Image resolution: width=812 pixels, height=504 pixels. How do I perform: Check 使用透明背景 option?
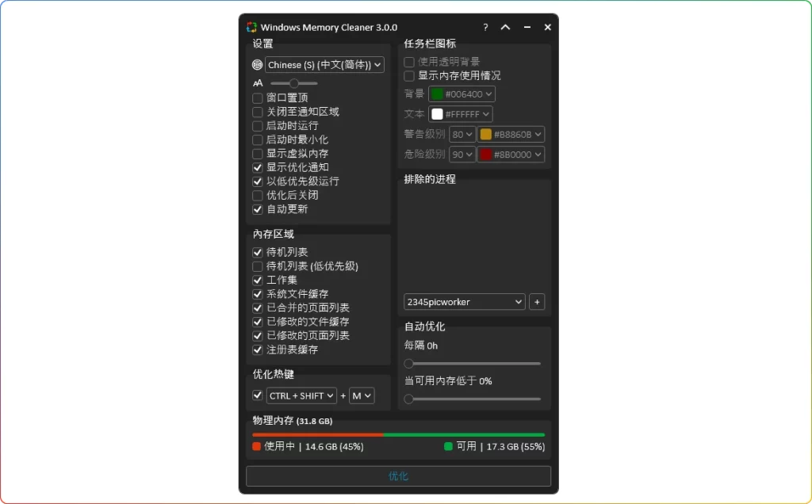[409, 62]
